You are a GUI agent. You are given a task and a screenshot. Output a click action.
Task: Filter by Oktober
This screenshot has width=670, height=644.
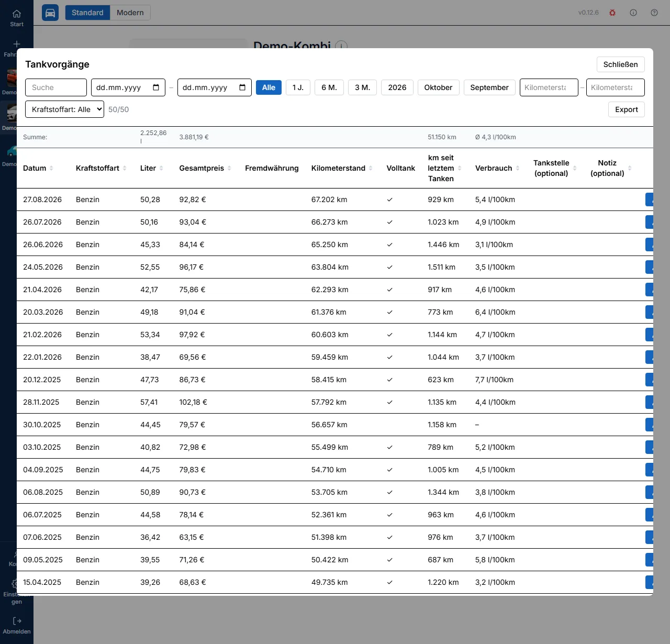pos(438,87)
